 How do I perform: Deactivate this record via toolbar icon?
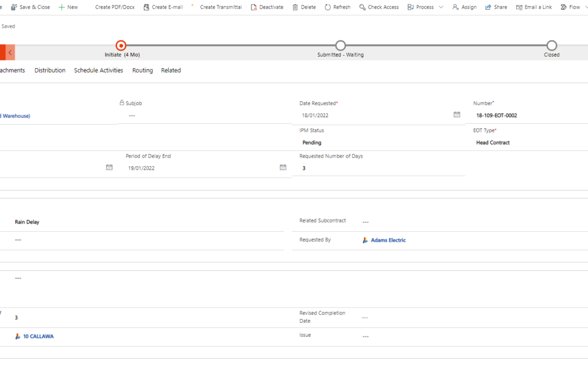click(254, 7)
